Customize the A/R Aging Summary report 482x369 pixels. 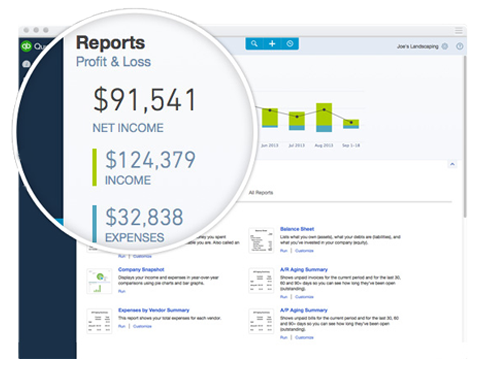[304, 297]
